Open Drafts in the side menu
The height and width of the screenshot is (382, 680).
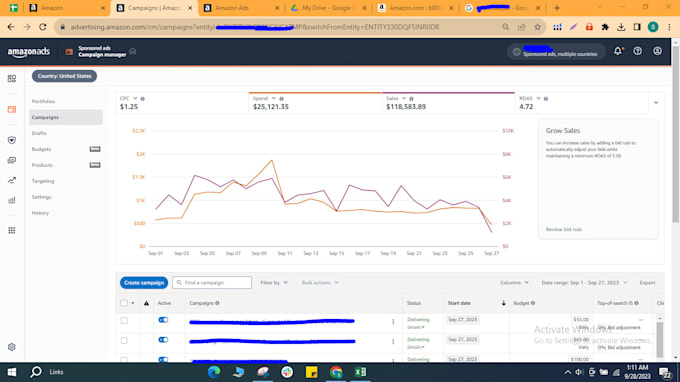point(39,133)
